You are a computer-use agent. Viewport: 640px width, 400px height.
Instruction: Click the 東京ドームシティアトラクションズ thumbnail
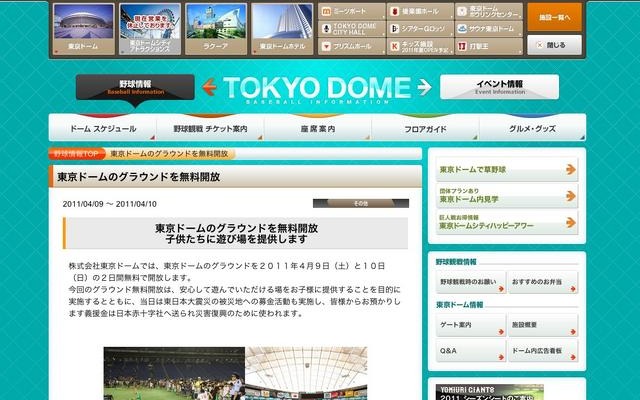pyautogui.click(x=150, y=29)
